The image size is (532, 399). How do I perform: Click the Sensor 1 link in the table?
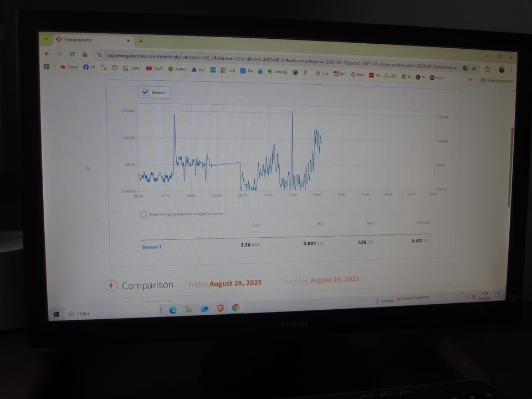click(x=152, y=247)
